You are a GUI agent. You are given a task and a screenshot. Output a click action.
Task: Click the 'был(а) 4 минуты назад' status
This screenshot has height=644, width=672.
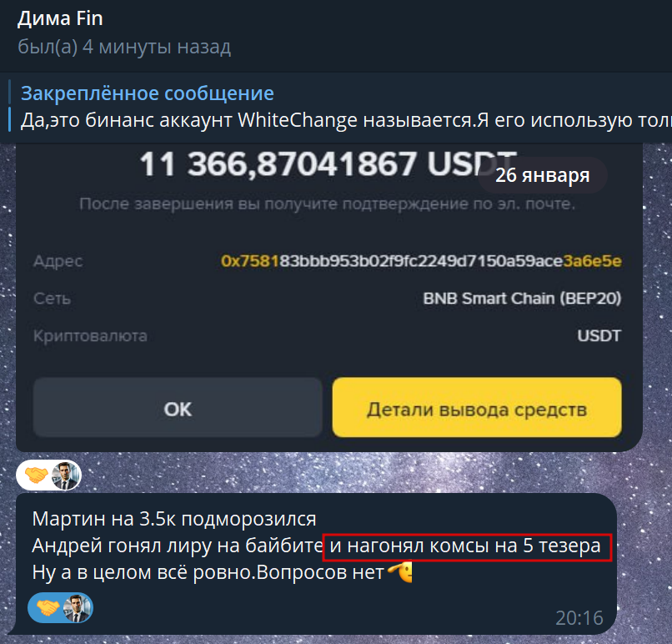124,47
